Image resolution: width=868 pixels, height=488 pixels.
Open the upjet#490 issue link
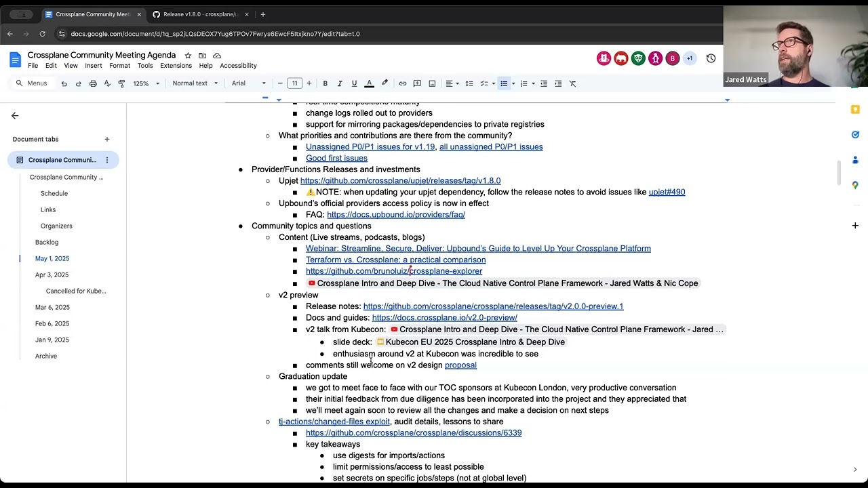(667, 192)
